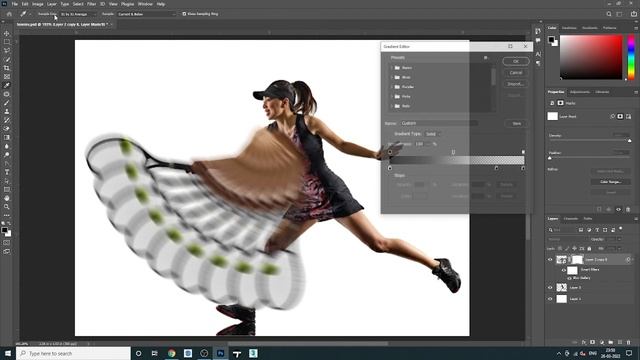This screenshot has height=360, width=640.
Task: Toggle Quick Mask mode icon
Action: pos(7,243)
